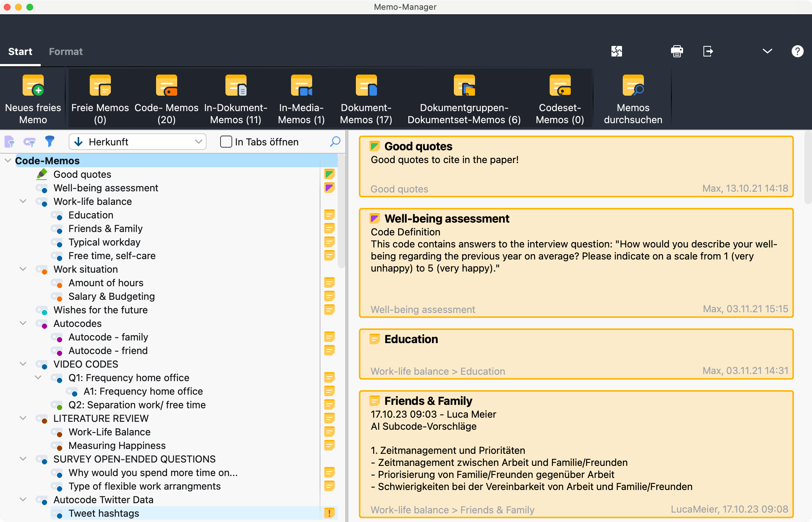This screenshot has height=522, width=812.
Task: Click the memo tree vertical scrollbar
Action: (x=341, y=211)
